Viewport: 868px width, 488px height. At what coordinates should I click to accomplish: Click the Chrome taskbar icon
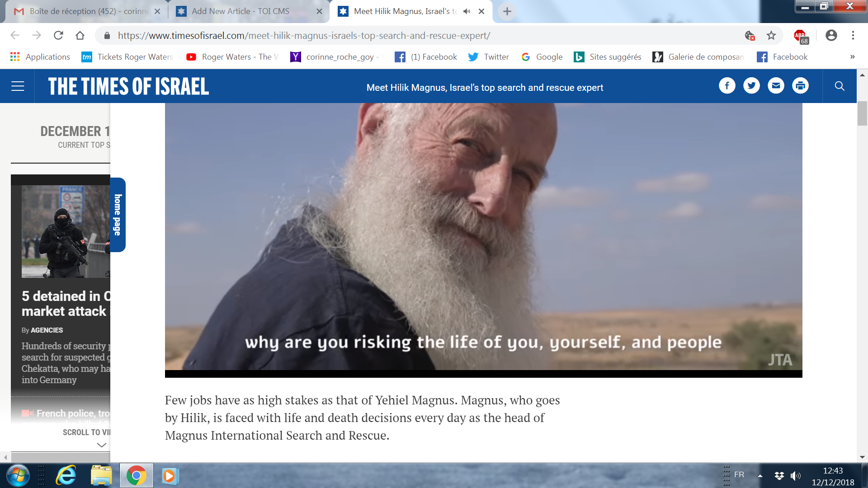(136, 476)
